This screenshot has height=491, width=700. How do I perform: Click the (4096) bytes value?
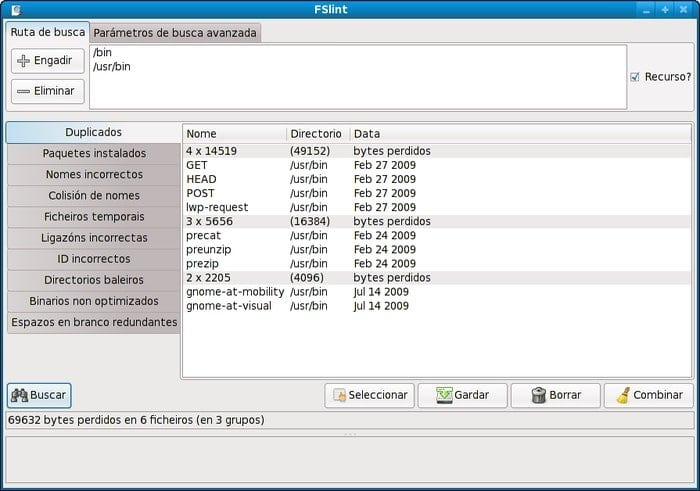[307, 278]
